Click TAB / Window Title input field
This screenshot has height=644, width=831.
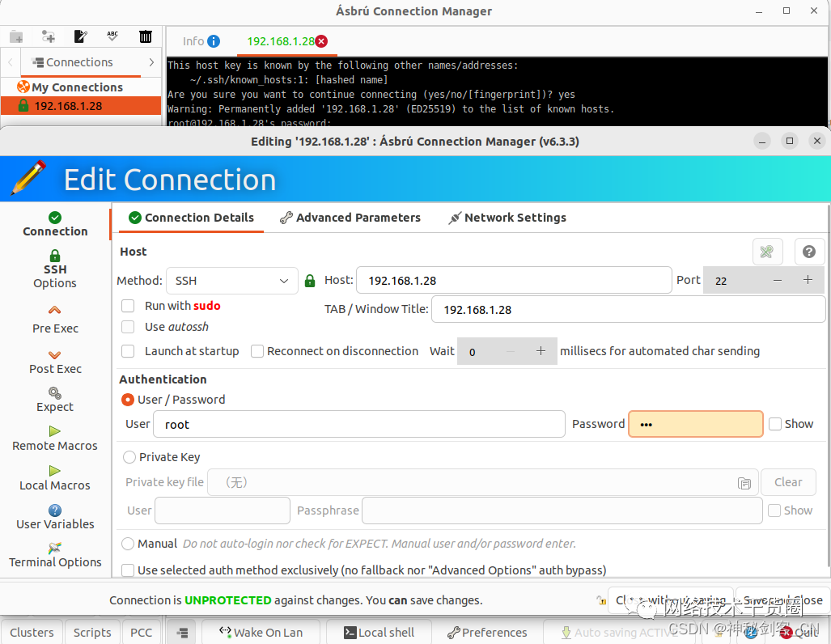click(629, 310)
